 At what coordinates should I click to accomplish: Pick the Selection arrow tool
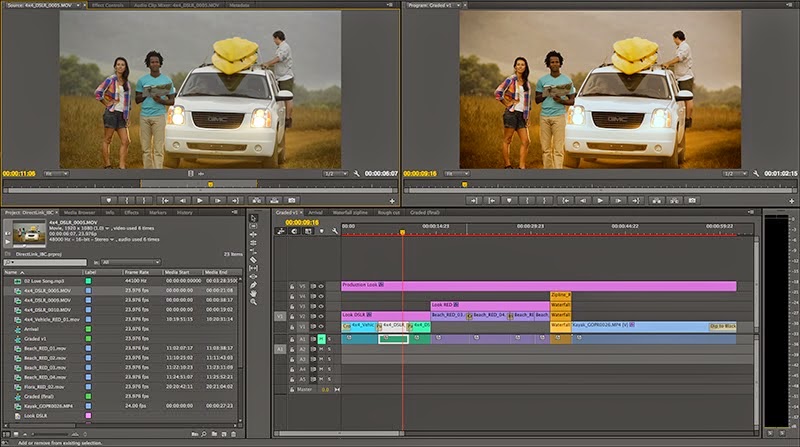(x=254, y=216)
